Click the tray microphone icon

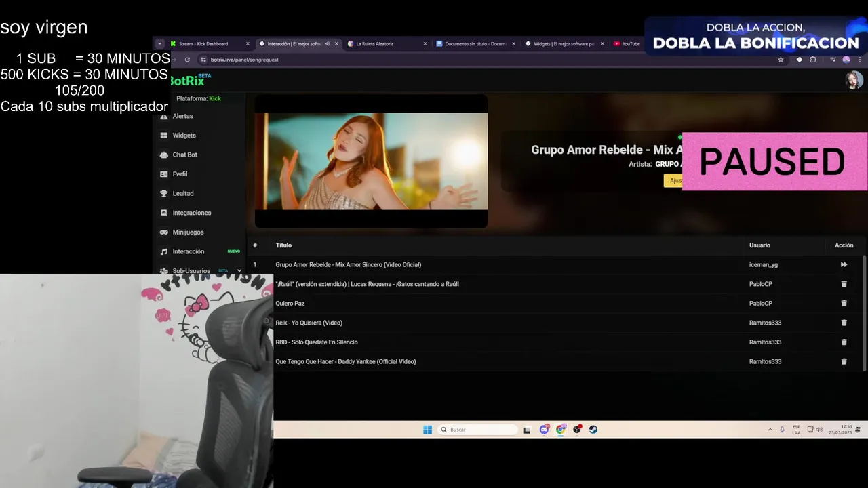(782, 430)
